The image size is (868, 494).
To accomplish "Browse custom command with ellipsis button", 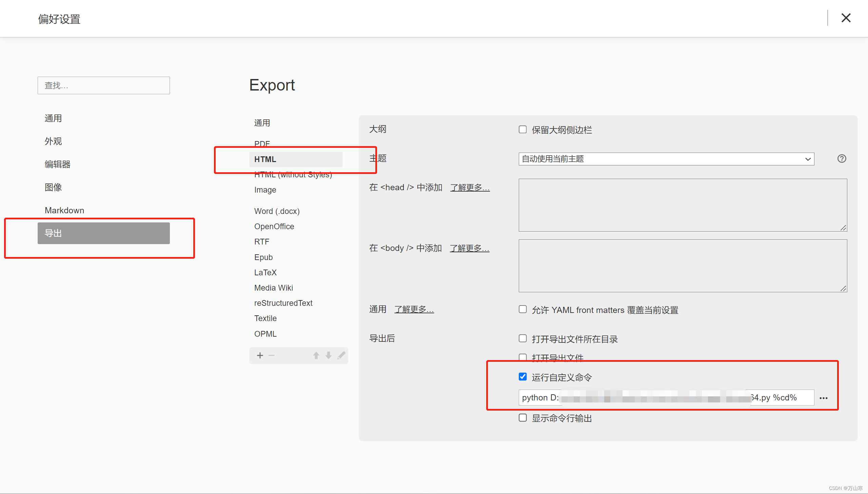I will tap(824, 398).
